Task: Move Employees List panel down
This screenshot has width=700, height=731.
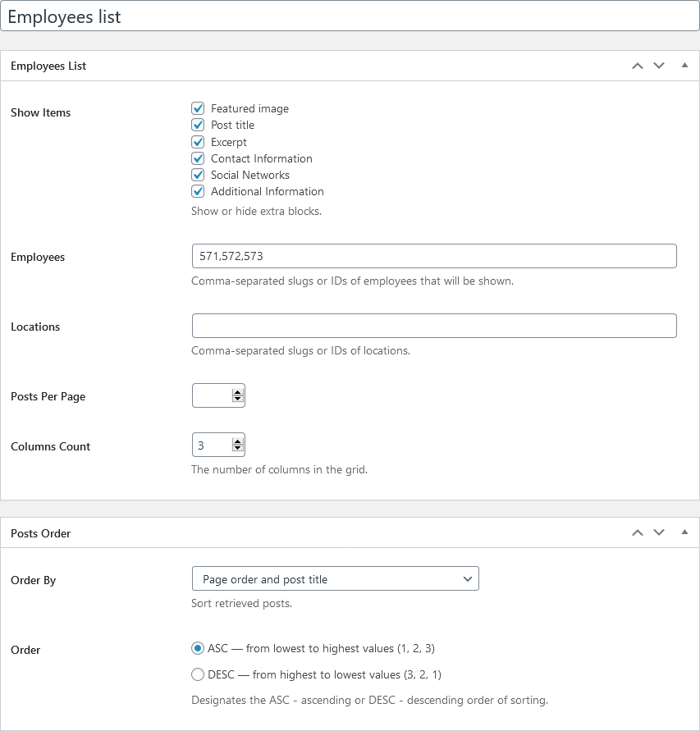Action: pyautogui.click(x=658, y=66)
